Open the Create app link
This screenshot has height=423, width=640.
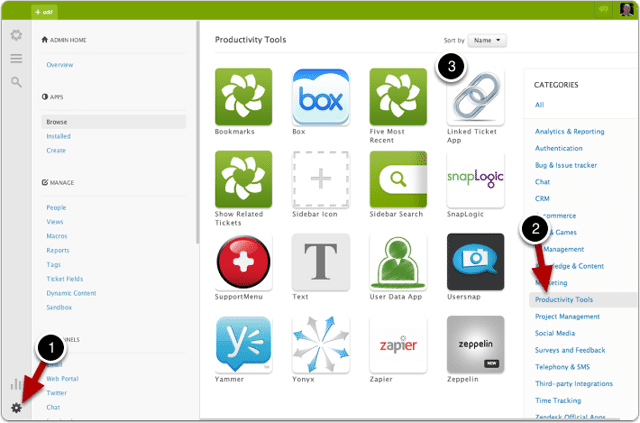(56, 150)
